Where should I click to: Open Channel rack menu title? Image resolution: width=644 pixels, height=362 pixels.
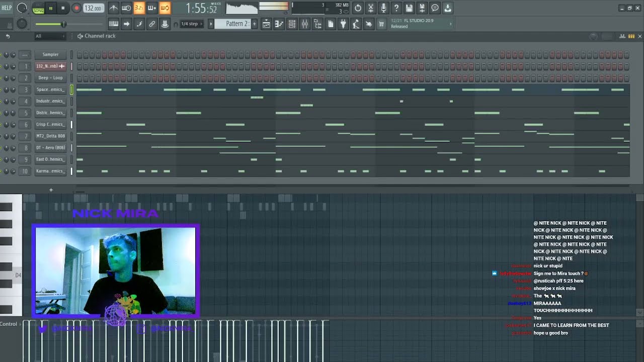pyautogui.click(x=100, y=36)
